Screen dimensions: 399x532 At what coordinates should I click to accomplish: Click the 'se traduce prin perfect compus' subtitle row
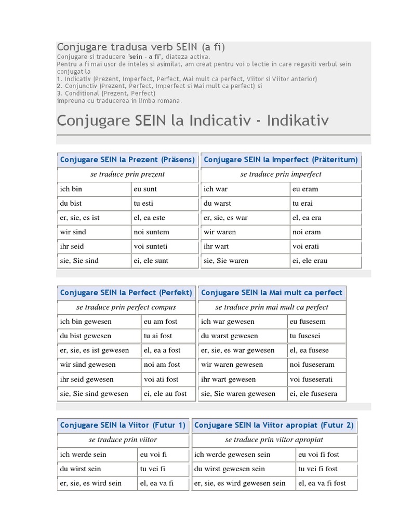coord(126,307)
